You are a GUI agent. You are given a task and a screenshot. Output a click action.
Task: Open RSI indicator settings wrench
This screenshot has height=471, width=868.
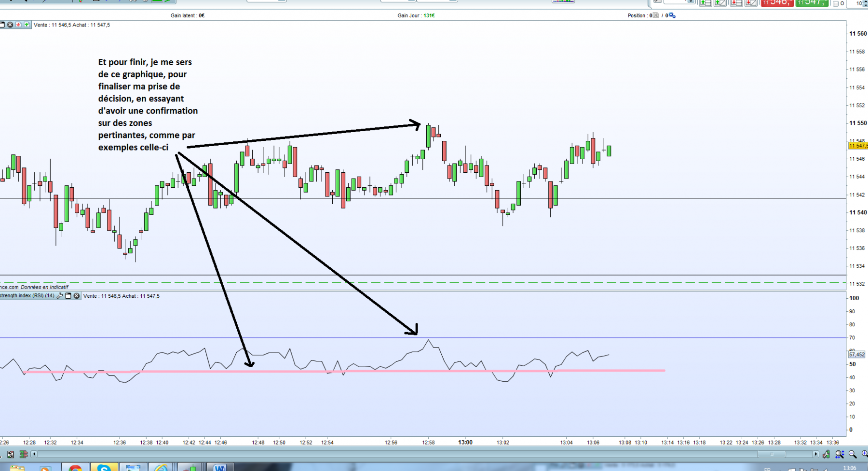click(60, 296)
